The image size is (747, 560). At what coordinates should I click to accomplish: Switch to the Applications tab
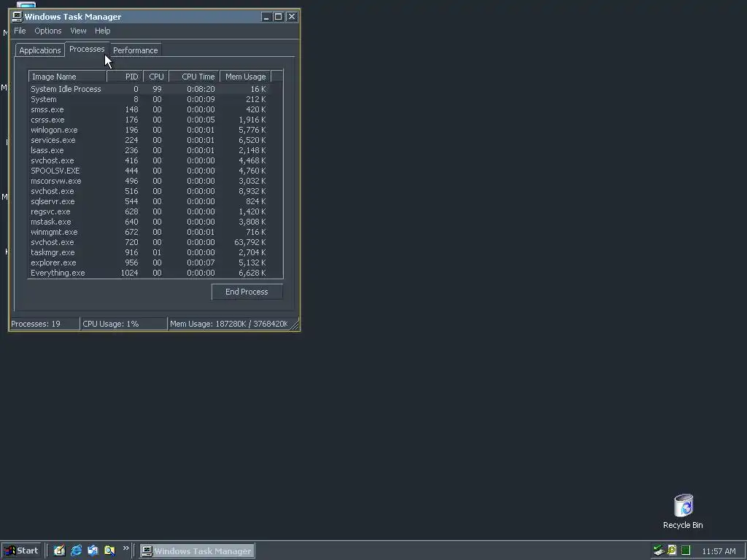40,50
